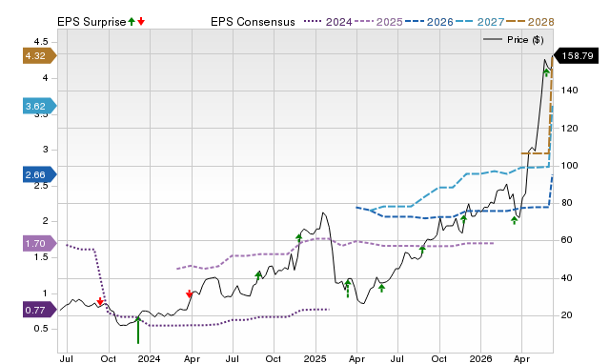Select the green dashed surprise arrow before April 2025
Screen dimensions: 610x364
point(348,289)
